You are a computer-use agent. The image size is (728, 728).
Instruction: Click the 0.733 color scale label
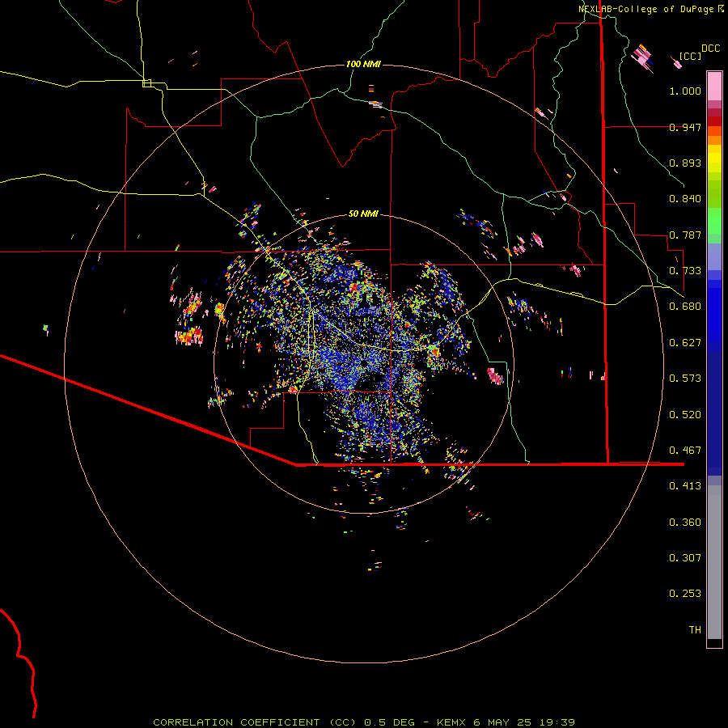point(685,271)
